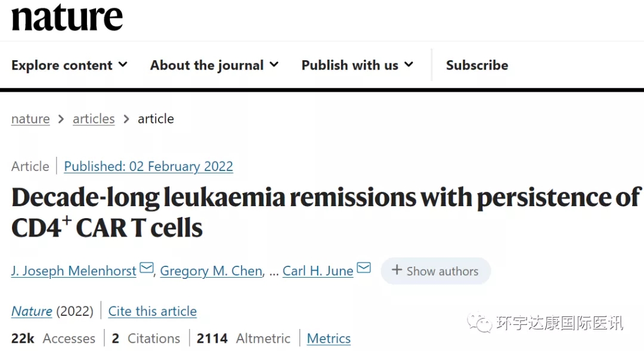Click the WeChat watermark logo icon

coord(479,323)
